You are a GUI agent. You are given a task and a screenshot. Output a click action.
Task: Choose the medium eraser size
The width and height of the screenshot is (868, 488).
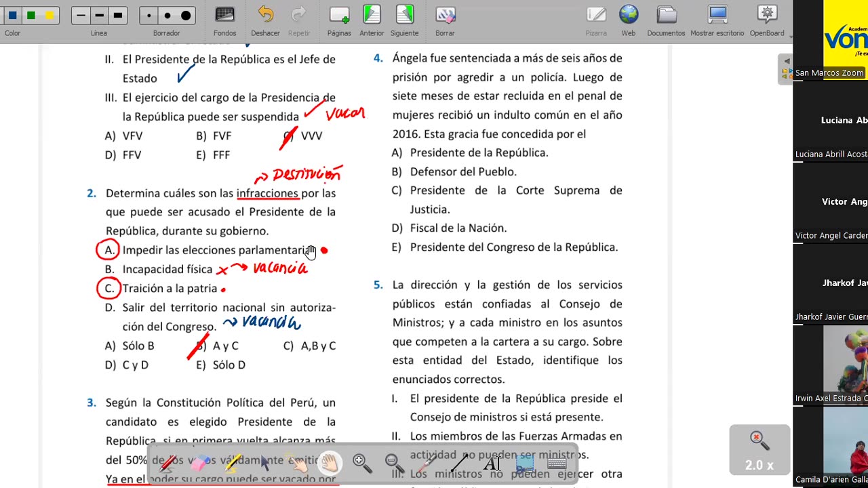(167, 15)
